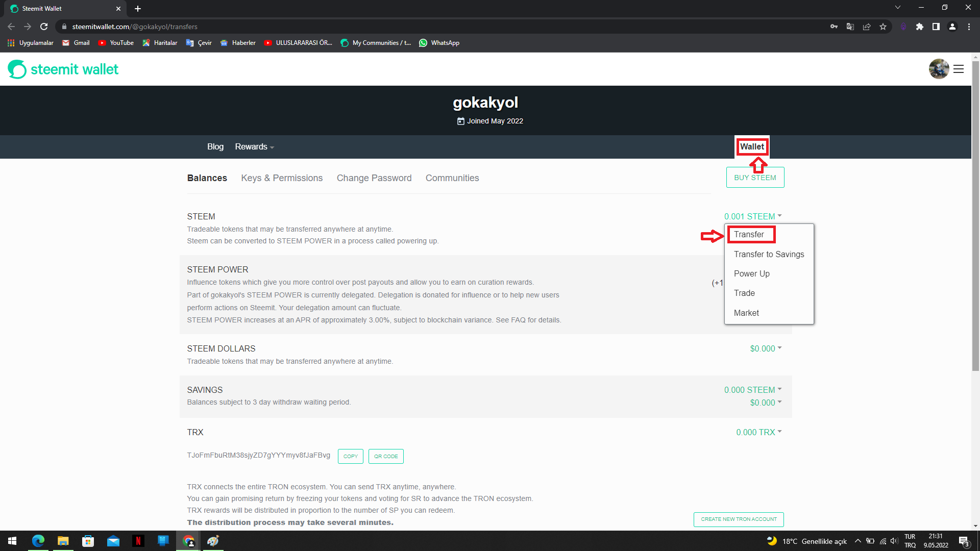The image size is (980, 551).
Task: Open WhatsApp bookmark
Action: coord(439,43)
